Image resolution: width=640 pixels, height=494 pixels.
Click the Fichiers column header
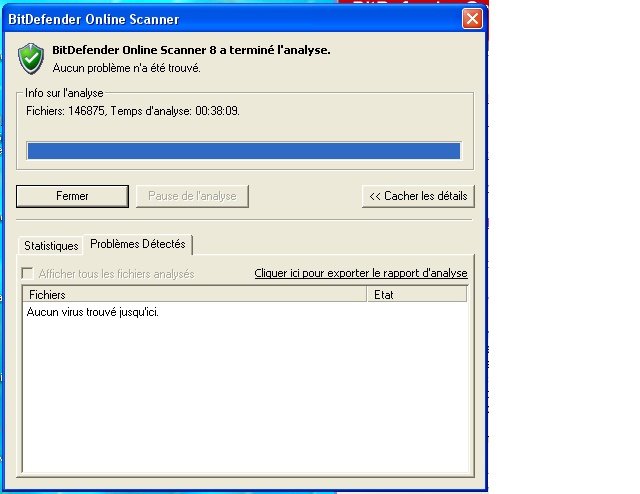(195, 294)
